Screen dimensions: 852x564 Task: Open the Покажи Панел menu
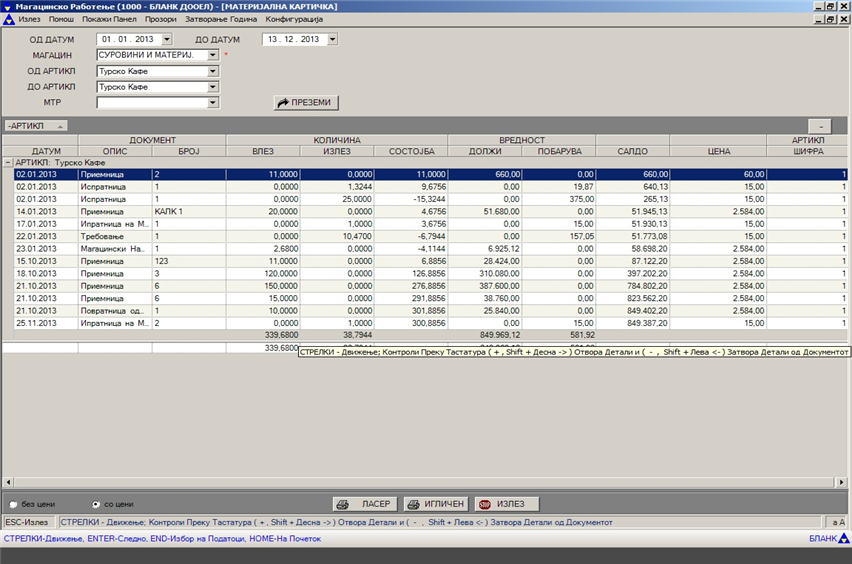(x=110, y=19)
